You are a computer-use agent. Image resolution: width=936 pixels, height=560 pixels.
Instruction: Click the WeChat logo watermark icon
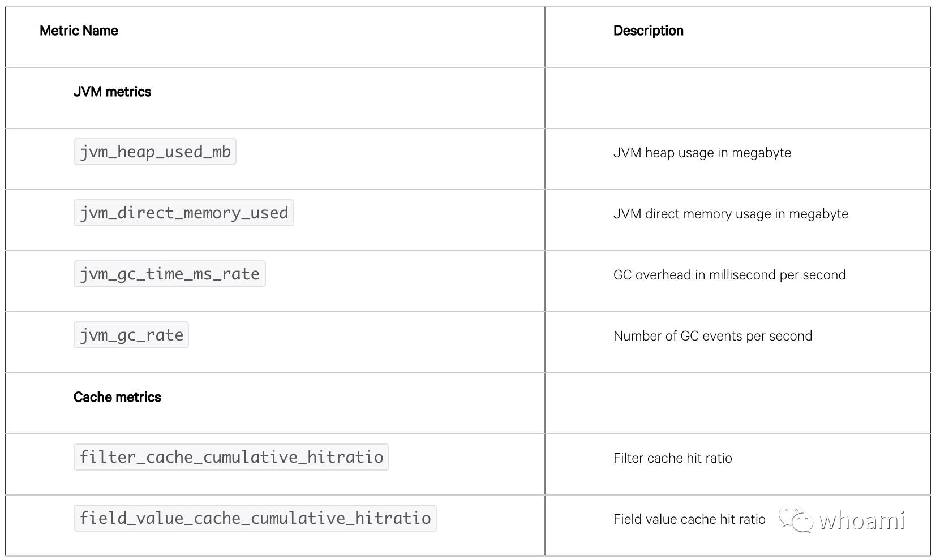pyautogui.click(x=796, y=519)
